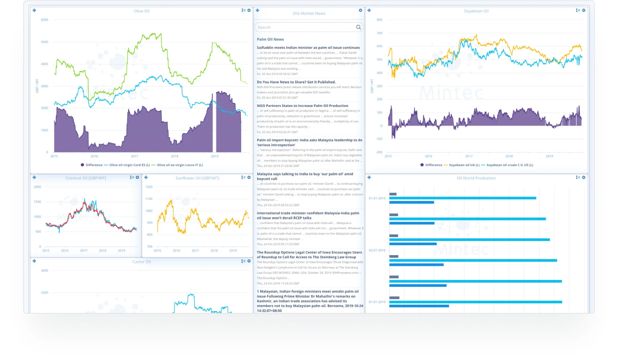Click the Oils Market News move handle icon

(x=258, y=10)
